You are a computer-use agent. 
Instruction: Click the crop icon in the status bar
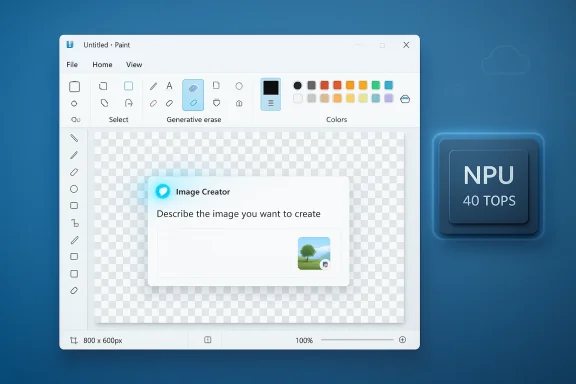click(x=73, y=340)
